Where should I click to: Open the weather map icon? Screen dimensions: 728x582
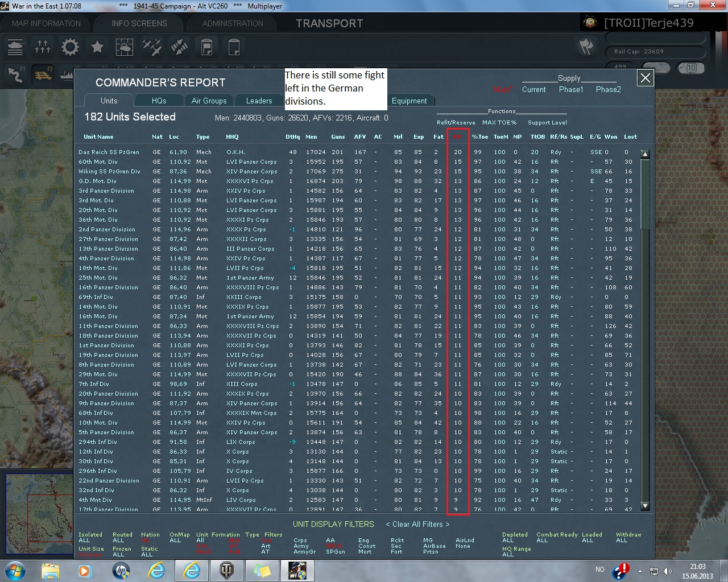(125, 47)
